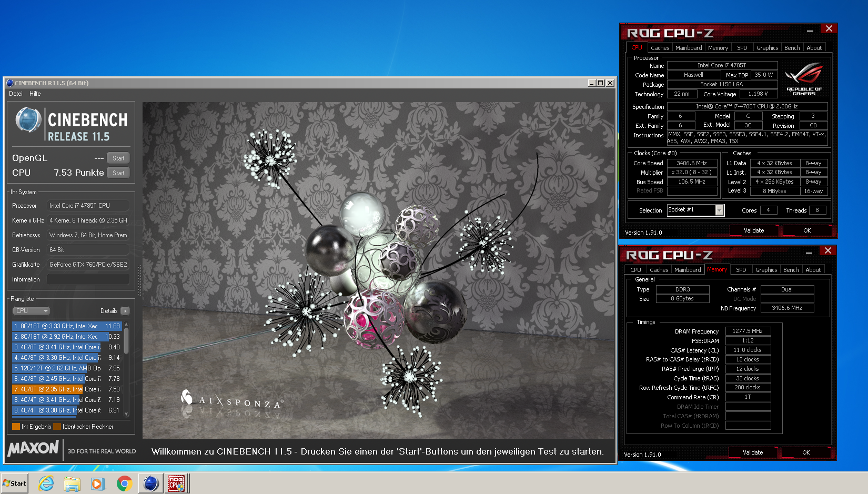868x494 pixels.
Task: Click the Republic of Gamers logo
Action: coord(804,79)
